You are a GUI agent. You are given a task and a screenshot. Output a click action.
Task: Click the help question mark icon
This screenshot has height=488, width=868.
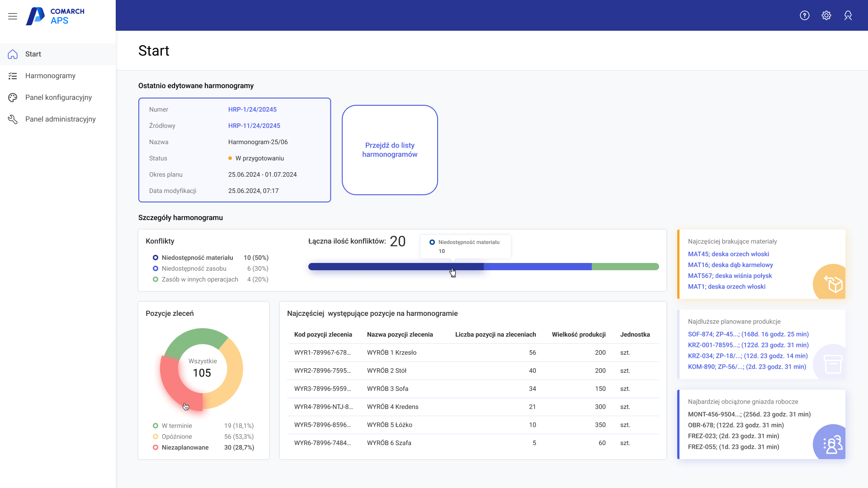[x=805, y=15]
